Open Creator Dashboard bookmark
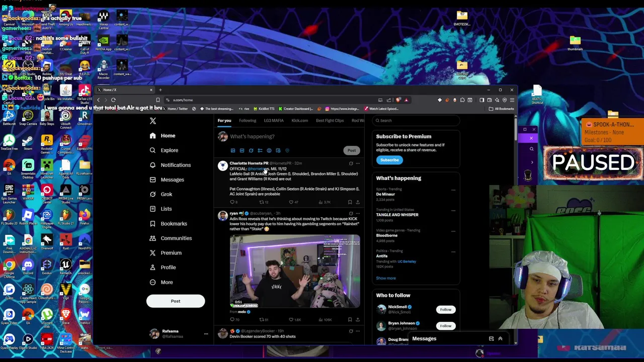This screenshot has height=362, width=644. pyautogui.click(x=296, y=109)
